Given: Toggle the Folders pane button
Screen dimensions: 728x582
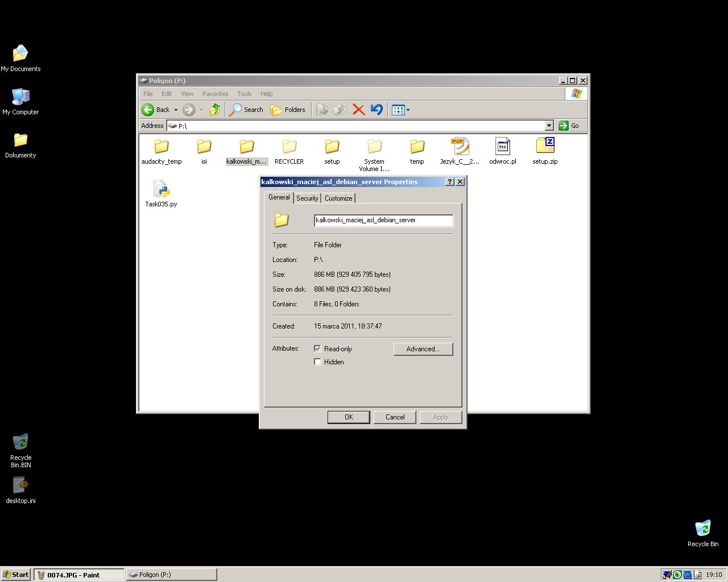Looking at the screenshot, I should point(288,110).
